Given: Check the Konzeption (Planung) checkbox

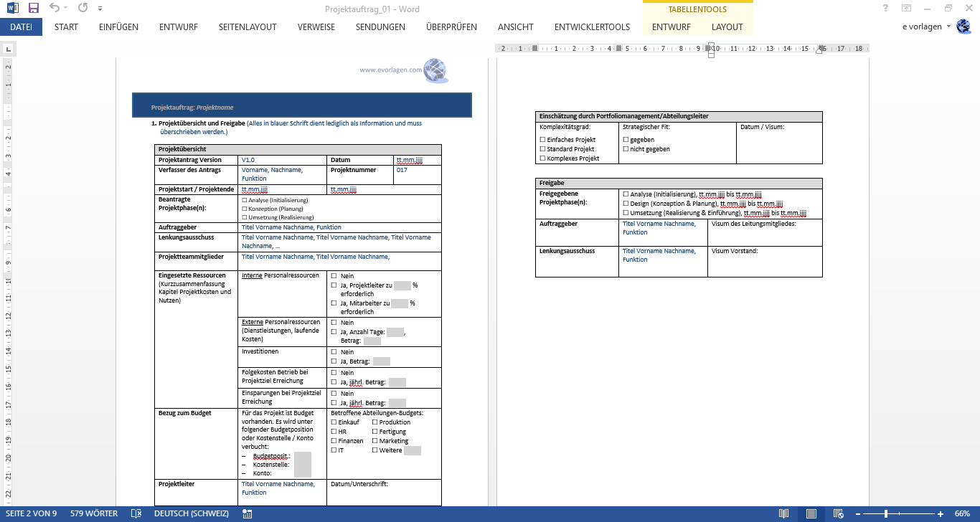Looking at the screenshot, I should tap(245, 209).
